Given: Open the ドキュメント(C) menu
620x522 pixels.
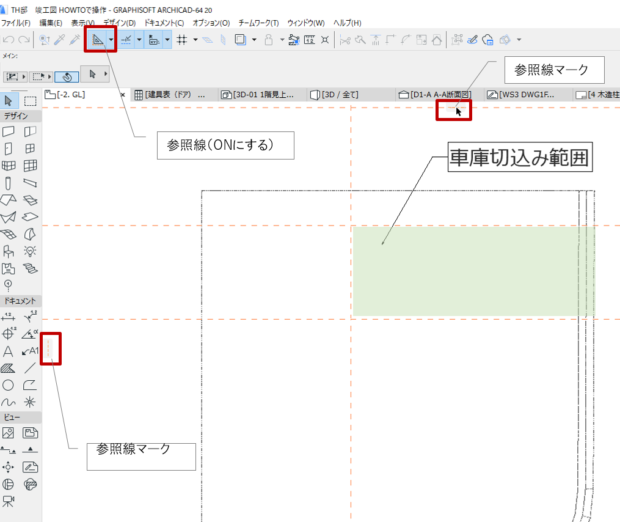Looking at the screenshot, I should tap(164, 23).
